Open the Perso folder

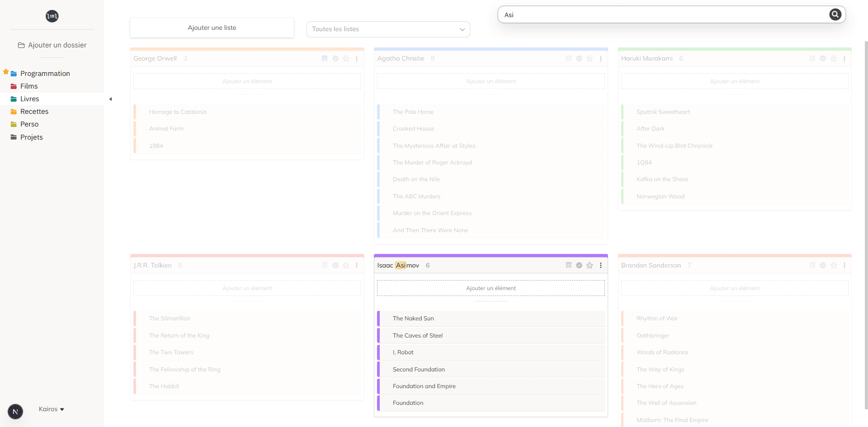[x=29, y=124]
